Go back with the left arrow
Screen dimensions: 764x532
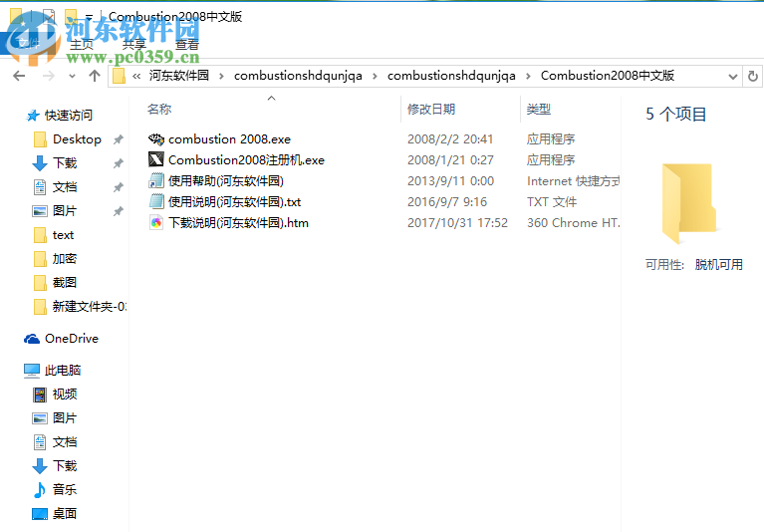point(19,76)
